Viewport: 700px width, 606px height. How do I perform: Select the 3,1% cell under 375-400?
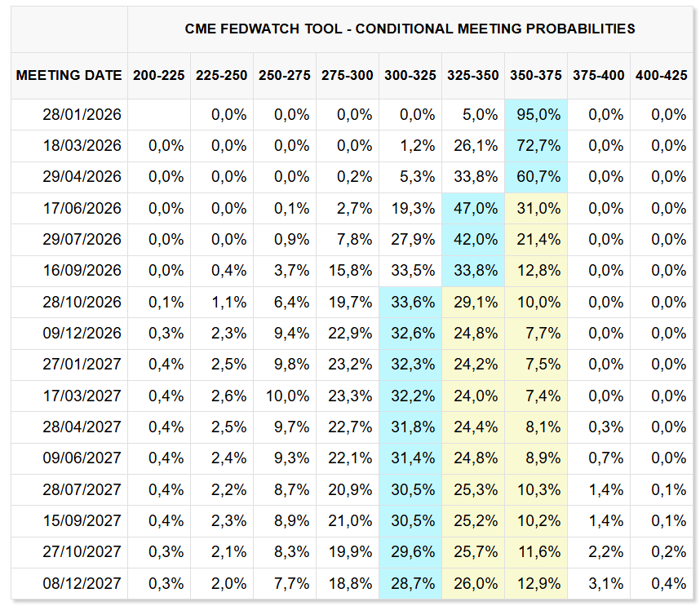[599, 583]
